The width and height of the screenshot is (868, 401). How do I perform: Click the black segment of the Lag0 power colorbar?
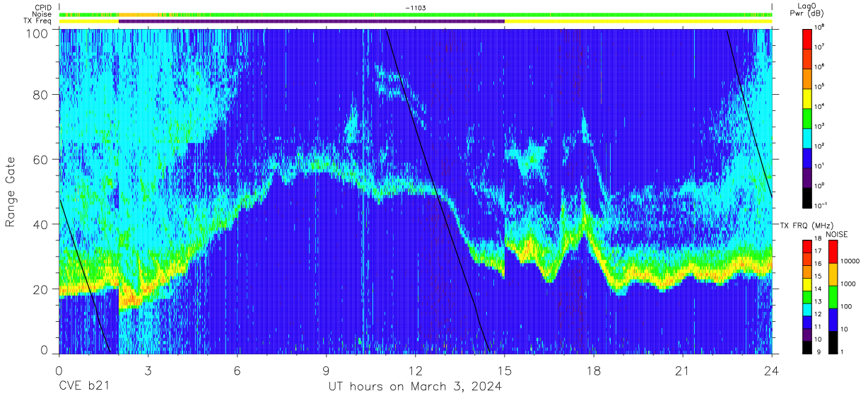(x=807, y=197)
